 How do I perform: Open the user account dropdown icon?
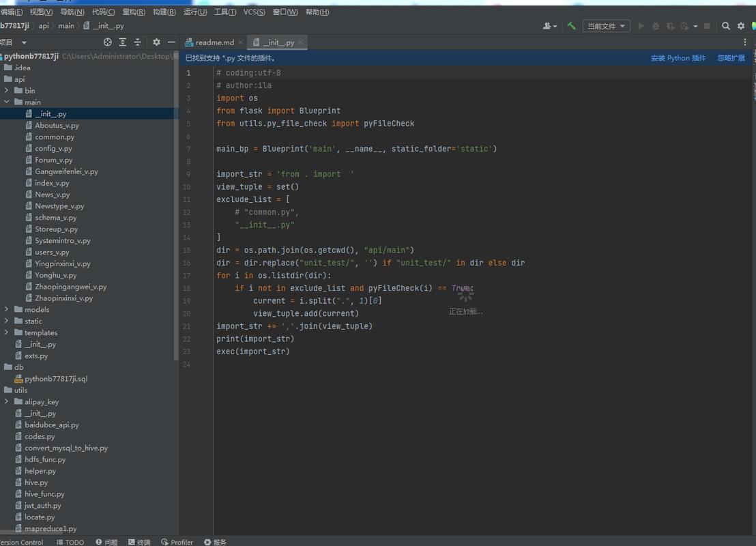[549, 26]
